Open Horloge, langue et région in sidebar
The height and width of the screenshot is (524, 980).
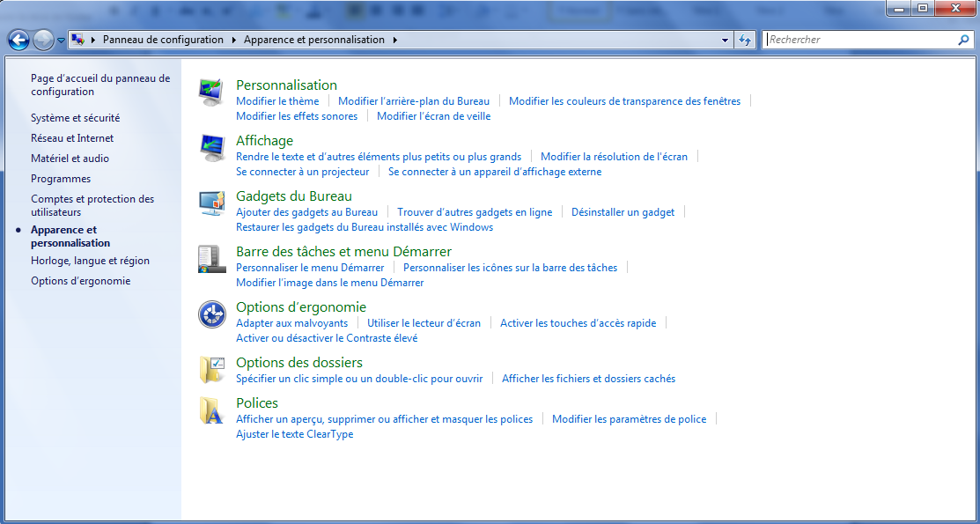(90, 261)
